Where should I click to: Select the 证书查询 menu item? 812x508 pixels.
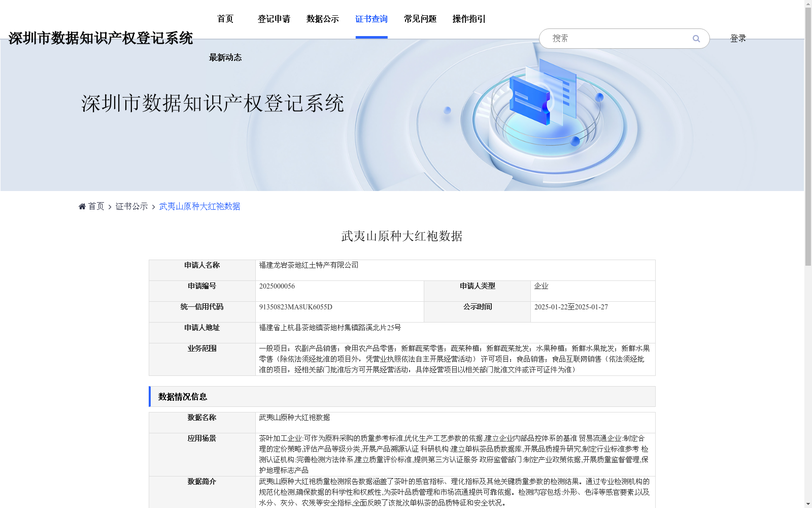pos(371,19)
